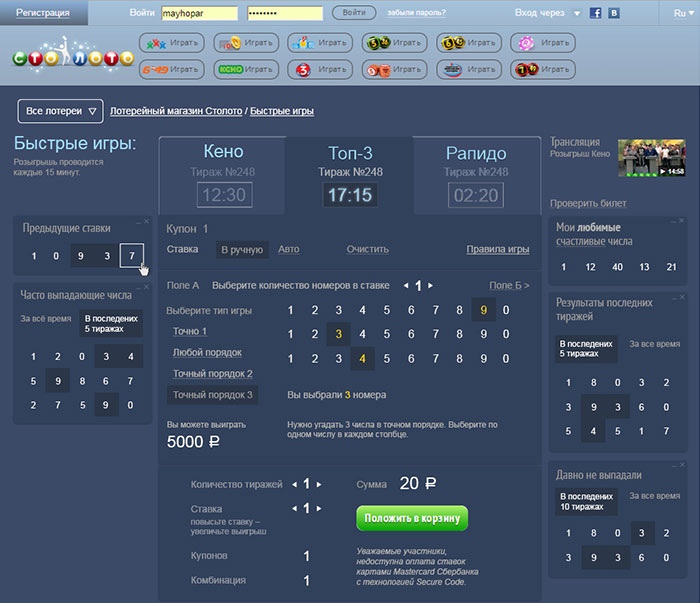Open the Ru language dropdown
The height and width of the screenshot is (603, 700).
pos(681,13)
